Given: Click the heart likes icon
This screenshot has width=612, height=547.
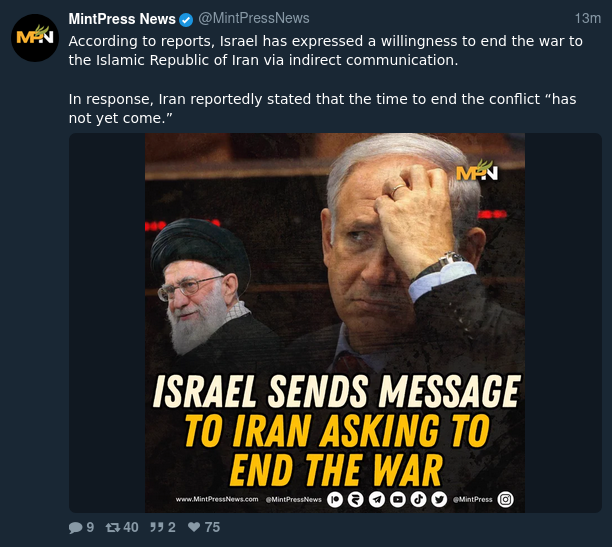Looking at the screenshot, I should tap(194, 527).
